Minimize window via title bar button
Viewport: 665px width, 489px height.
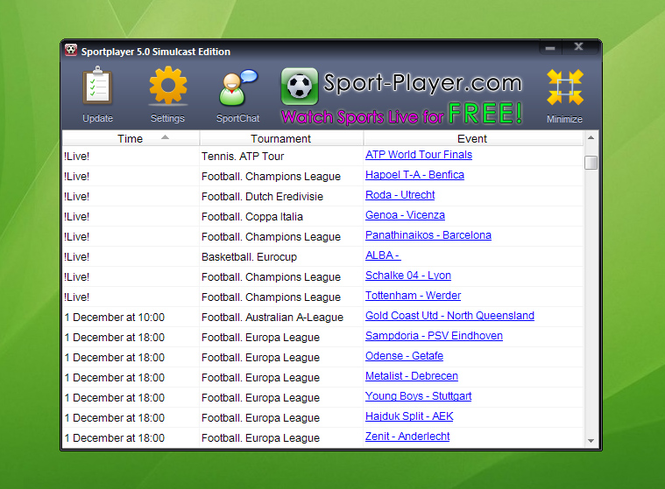(550, 48)
